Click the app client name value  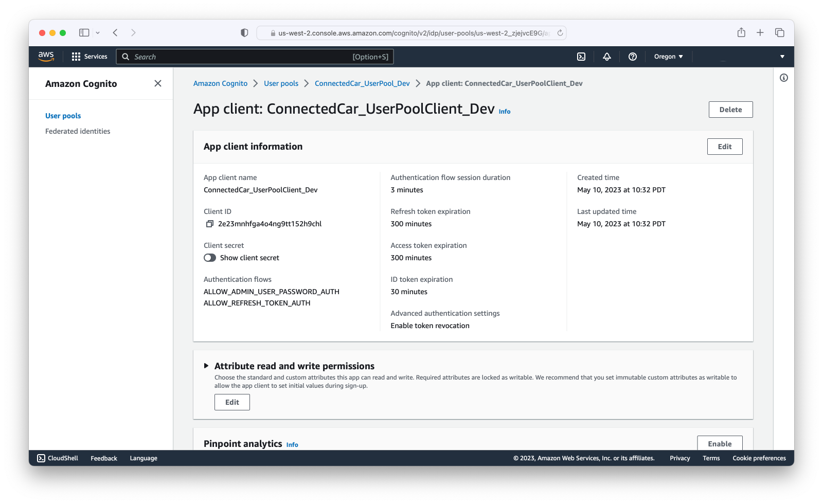point(261,190)
